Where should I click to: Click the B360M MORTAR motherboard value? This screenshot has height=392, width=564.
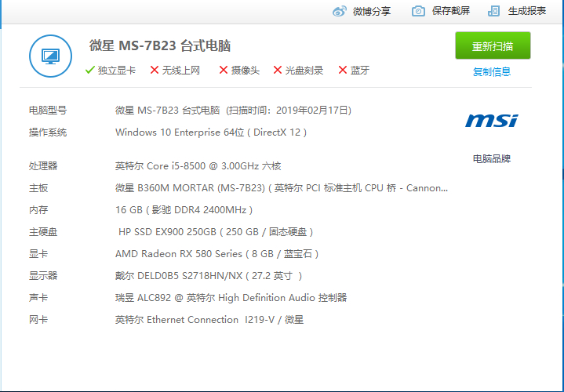282,188
